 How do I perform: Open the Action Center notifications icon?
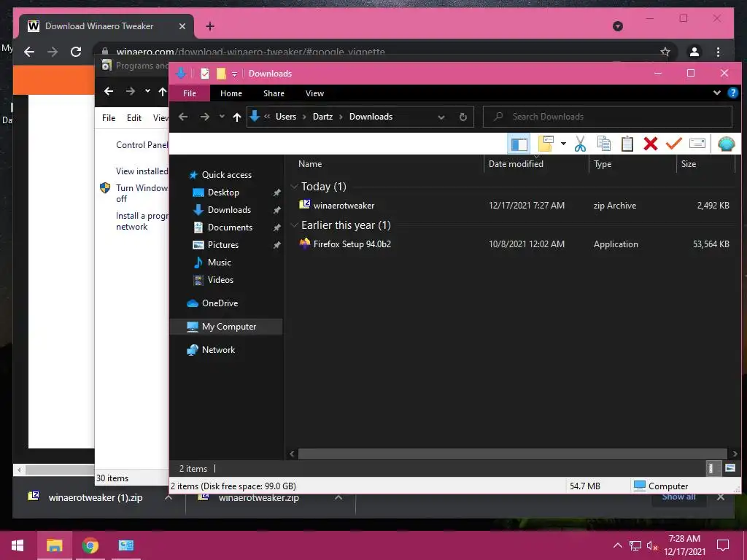coord(723,545)
